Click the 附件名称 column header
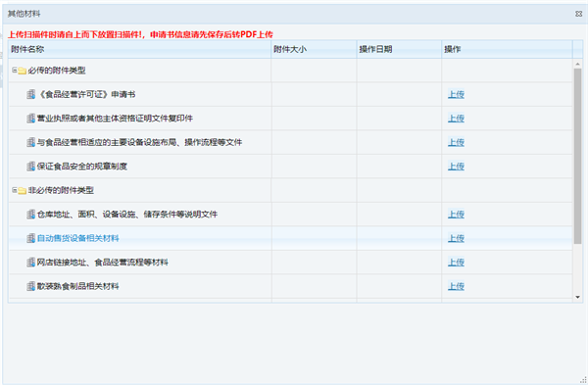 (x=139, y=49)
